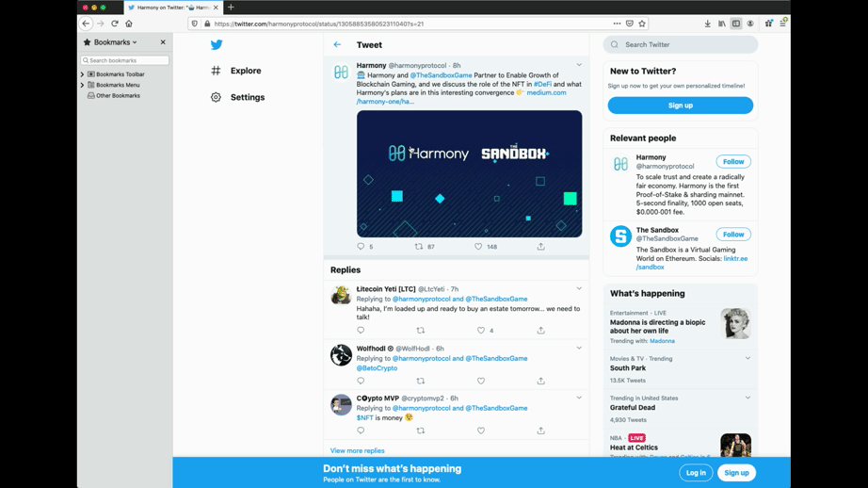Like Wolfhodl's reply
This screenshot has width=868, height=488.
tap(480, 381)
